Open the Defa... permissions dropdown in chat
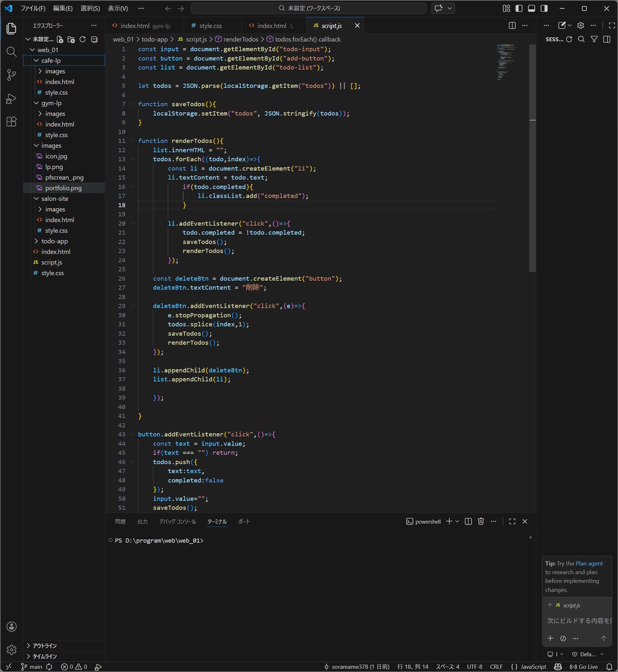The height and width of the screenshot is (672, 618). pyautogui.click(x=588, y=654)
